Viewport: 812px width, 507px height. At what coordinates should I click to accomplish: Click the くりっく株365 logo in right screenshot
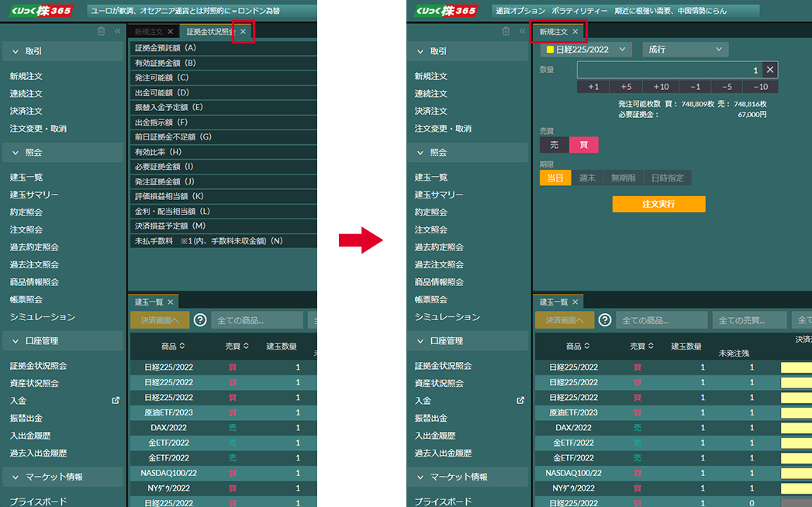pos(447,11)
